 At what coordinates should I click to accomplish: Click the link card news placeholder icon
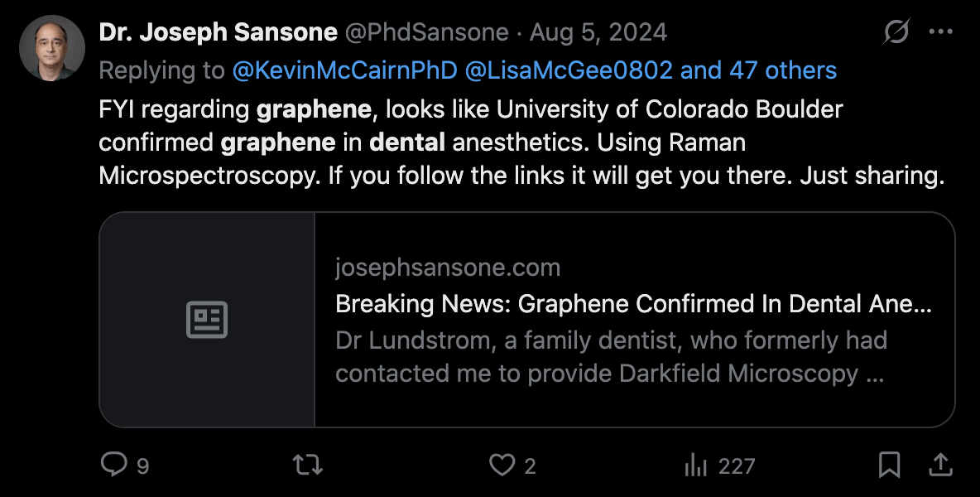(207, 320)
